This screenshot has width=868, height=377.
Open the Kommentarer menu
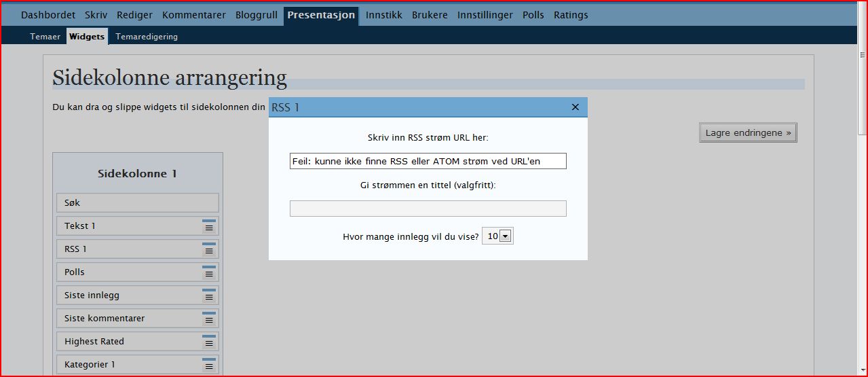coord(194,15)
